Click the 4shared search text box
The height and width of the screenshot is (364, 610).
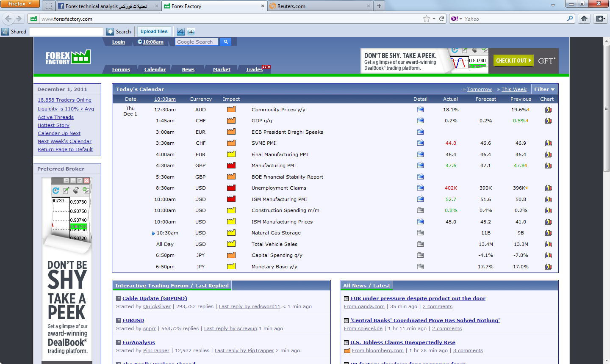pos(66,31)
